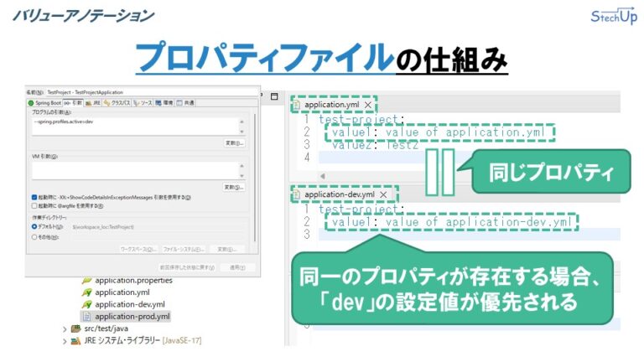Click 変数 button under program arguments
This screenshot has width=644, height=362.
pos(235,143)
